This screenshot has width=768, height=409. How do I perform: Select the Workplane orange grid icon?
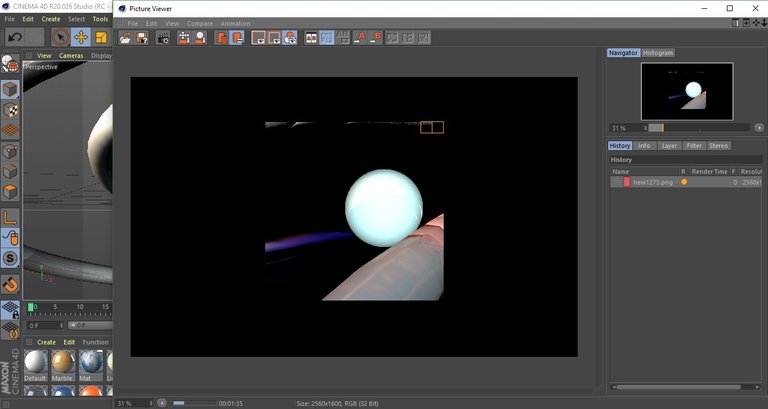pos(10,130)
